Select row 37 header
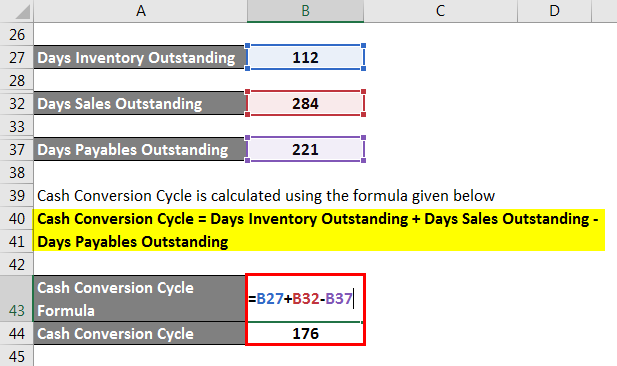The width and height of the screenshot is (617, 366). pos(17,150)
